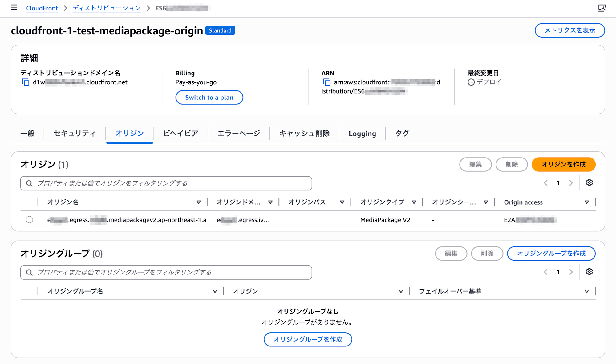Switch to the オリジン tab
This screenshot has height=364, width=616.
(x=130, y=133)
